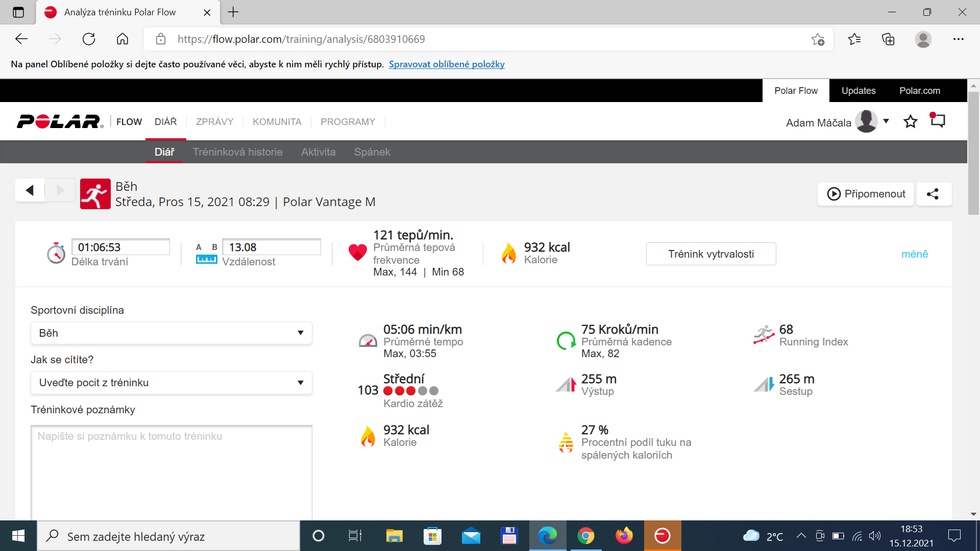Click the Polar logo
Viewport: 980px width, 551px height.
(60, 121)
